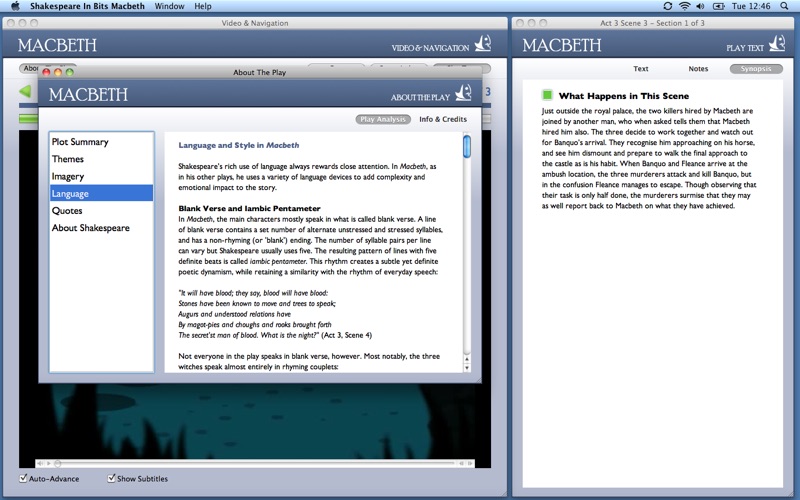Close the About The Play window
The width and height of the screenshot is (800, 500).
(x=46, y=72)
